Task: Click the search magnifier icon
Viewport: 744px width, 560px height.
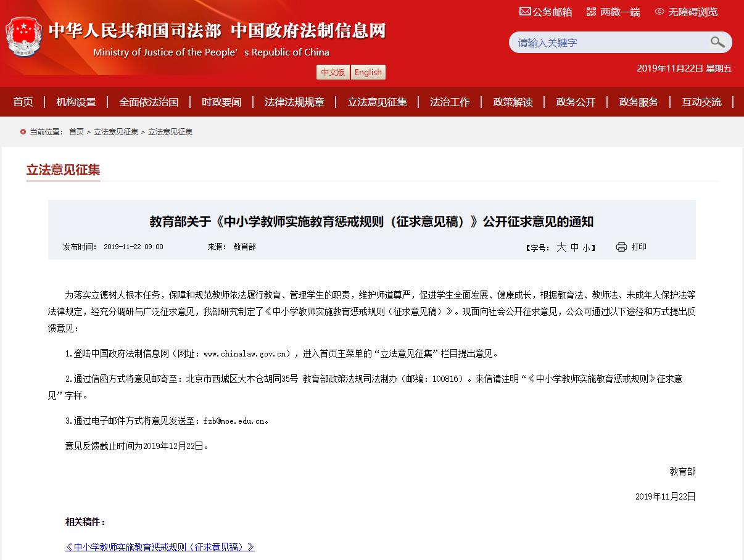Action: pos(717,42)
